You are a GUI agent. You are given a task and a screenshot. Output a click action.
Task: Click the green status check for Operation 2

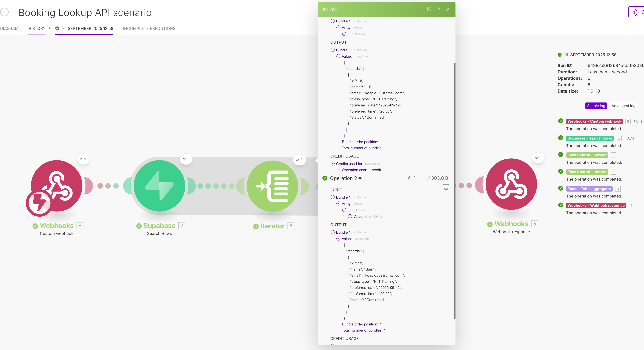click(325, 178)
